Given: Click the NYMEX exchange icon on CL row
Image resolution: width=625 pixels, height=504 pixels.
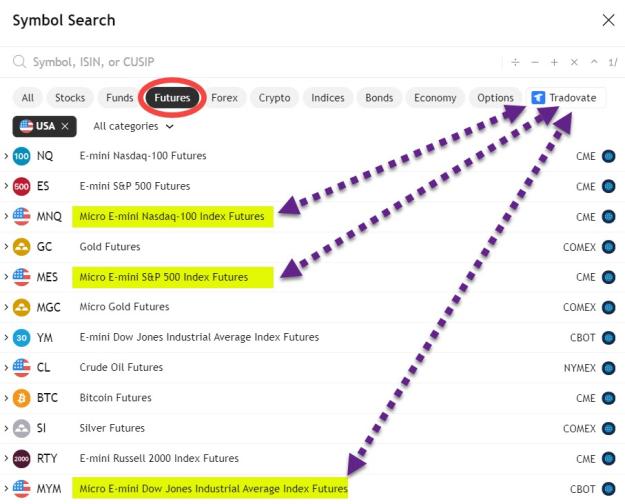Looking at the screenshot, I should 608,368.
